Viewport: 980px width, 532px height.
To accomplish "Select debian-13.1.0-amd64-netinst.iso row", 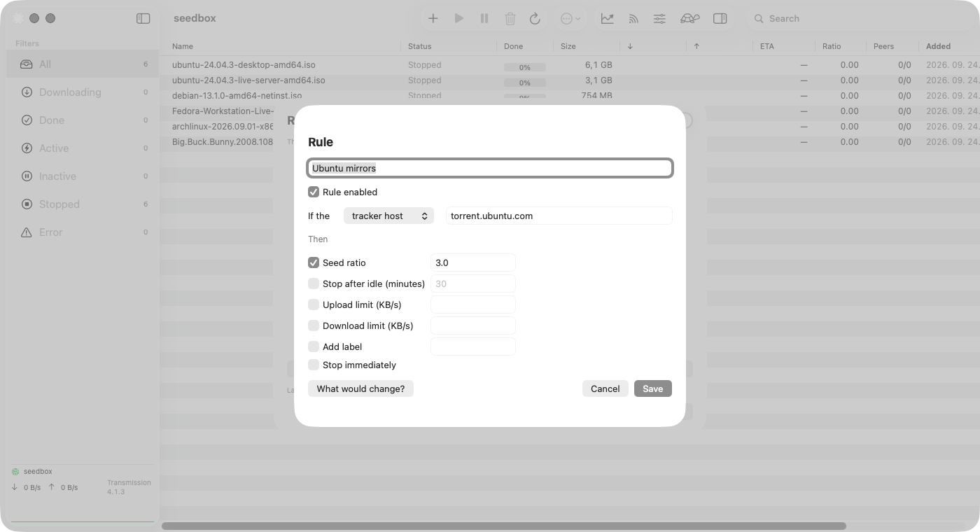I will tap(570, 95).
